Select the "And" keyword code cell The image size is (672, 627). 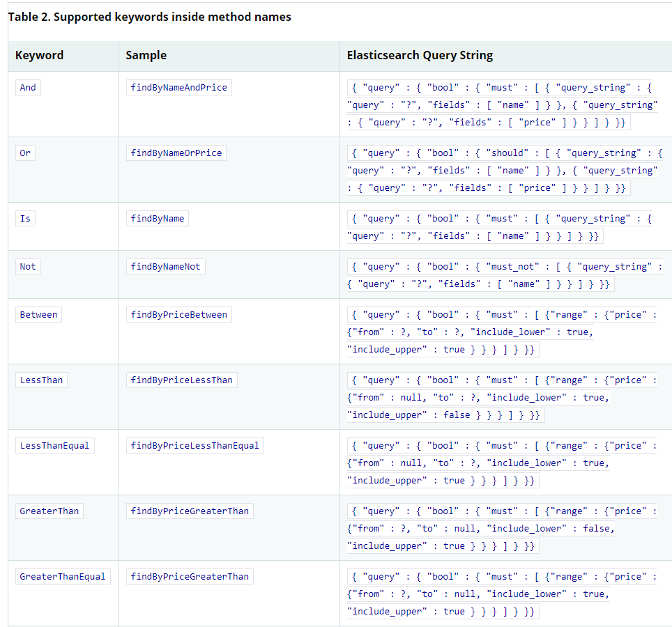tap(28, 87)
